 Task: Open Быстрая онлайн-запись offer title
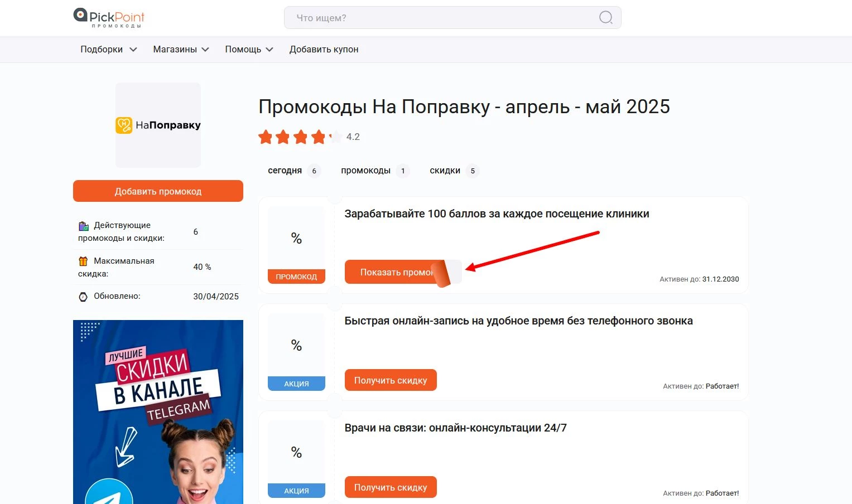(518, 321)
